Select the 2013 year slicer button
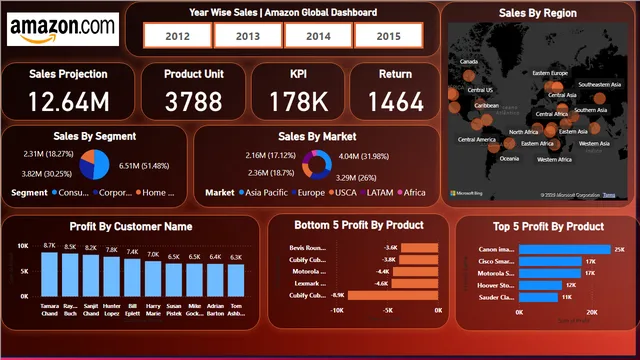This screenshot has width=640, height=360. 248,36
